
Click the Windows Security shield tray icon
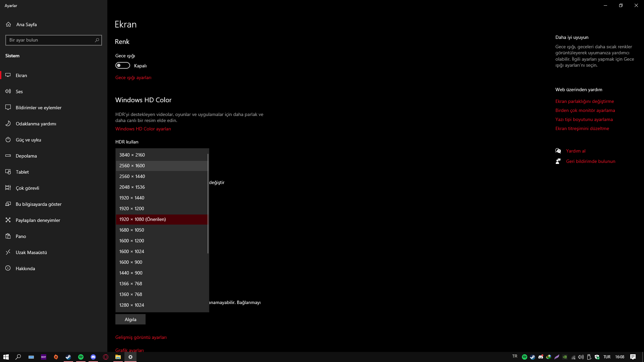[x=597, y=357]
